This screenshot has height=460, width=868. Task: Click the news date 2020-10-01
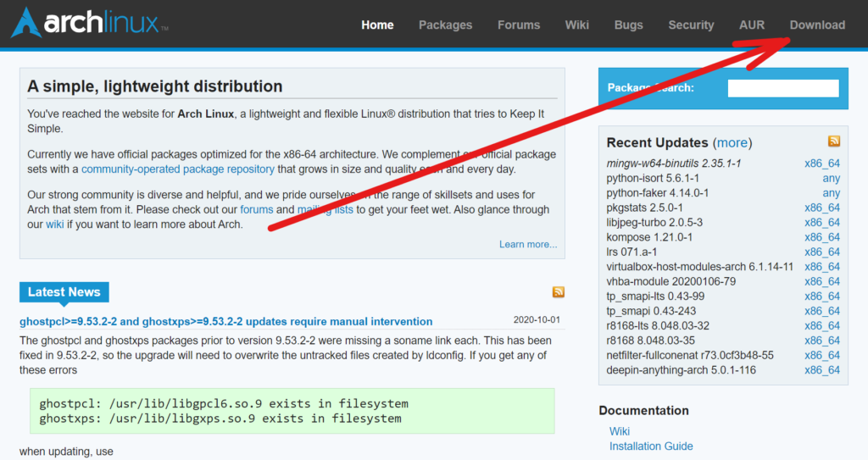point(537,320)
